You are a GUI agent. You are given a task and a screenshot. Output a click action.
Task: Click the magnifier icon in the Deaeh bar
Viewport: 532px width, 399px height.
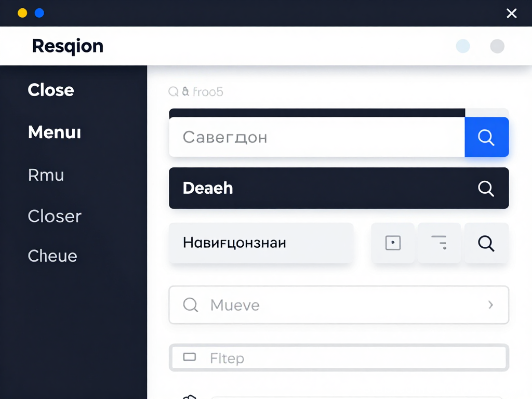click(x=486, y=188)
